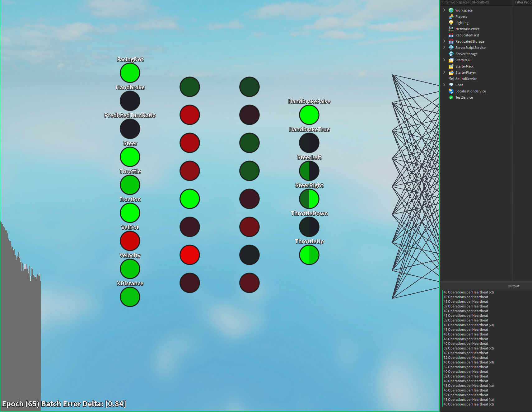Select the TestService label in Explorer

[464, 97]
